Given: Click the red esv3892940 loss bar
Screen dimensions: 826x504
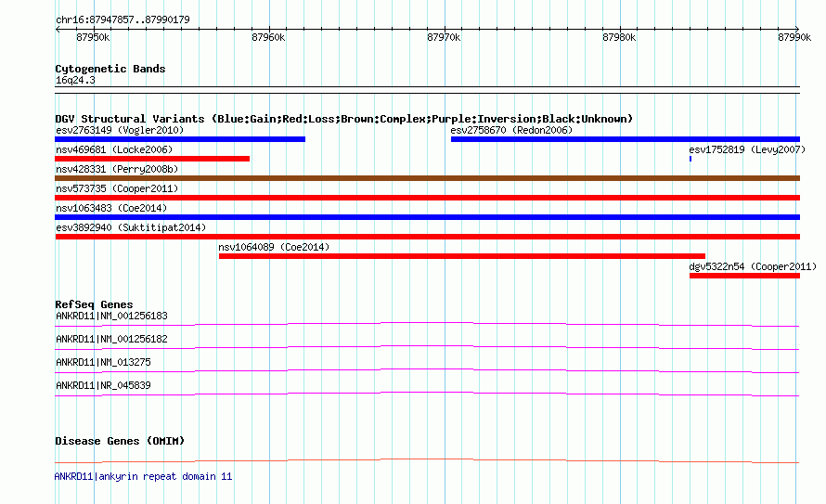Looking at the screenshot, I should pyautogui.click(x=427, y=237).
